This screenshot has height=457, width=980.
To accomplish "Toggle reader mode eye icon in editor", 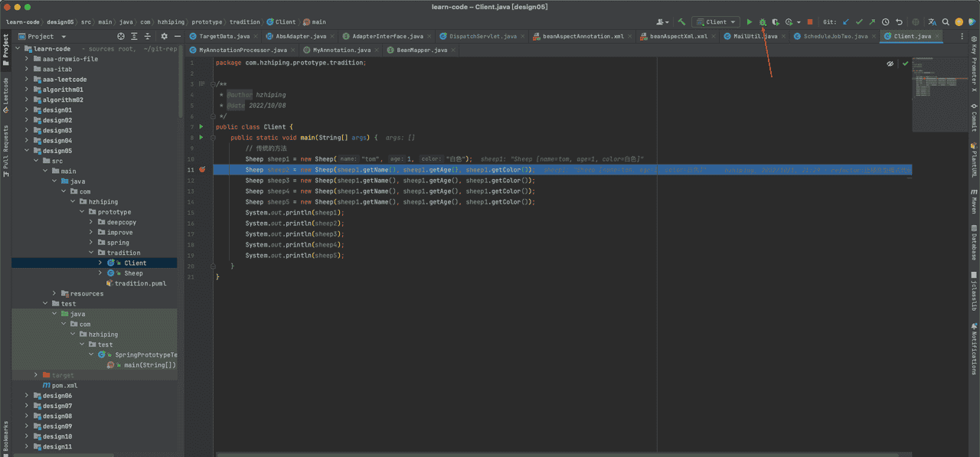I will click(x=890, y=64).
